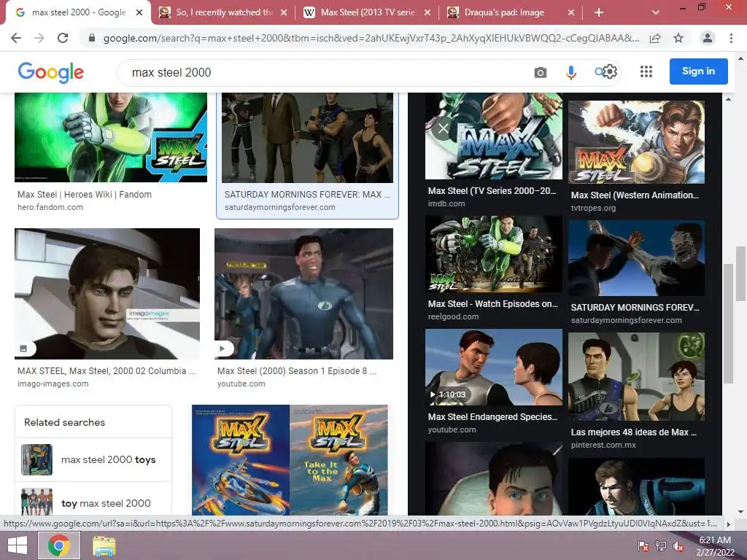Sign in to Google account

click(698, 71)
